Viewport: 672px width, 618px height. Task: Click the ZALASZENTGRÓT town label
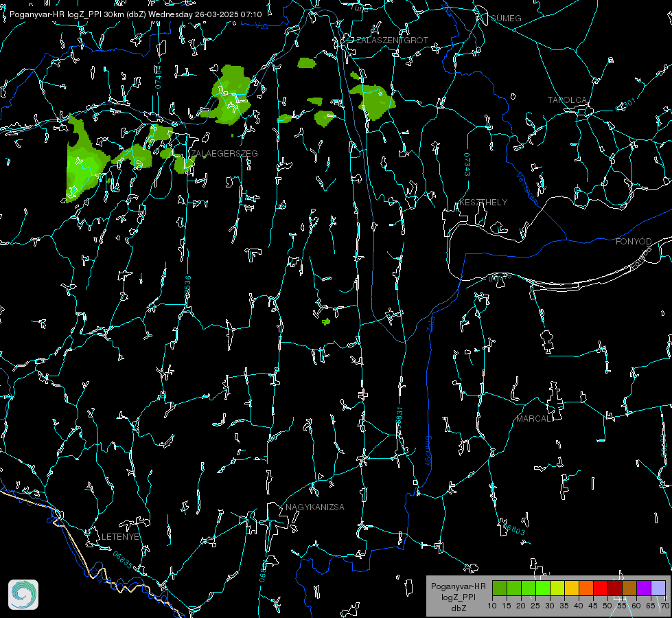point(392,41)
